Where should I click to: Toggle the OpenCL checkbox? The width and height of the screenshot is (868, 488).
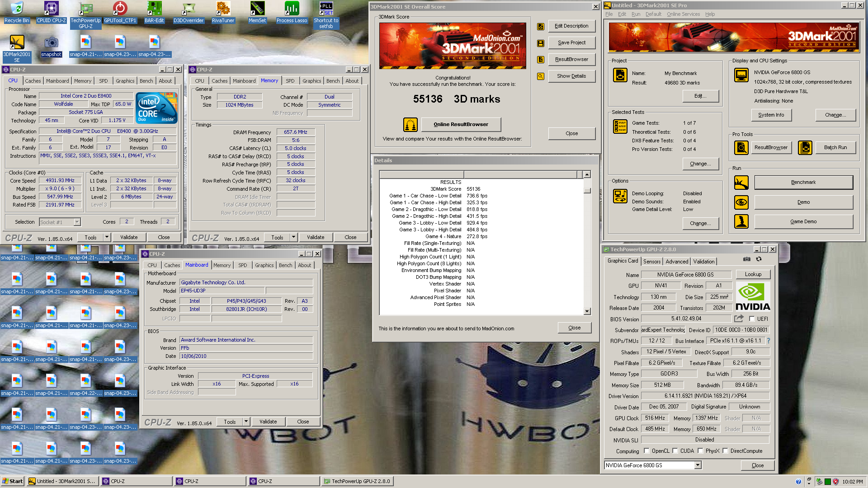646,450
